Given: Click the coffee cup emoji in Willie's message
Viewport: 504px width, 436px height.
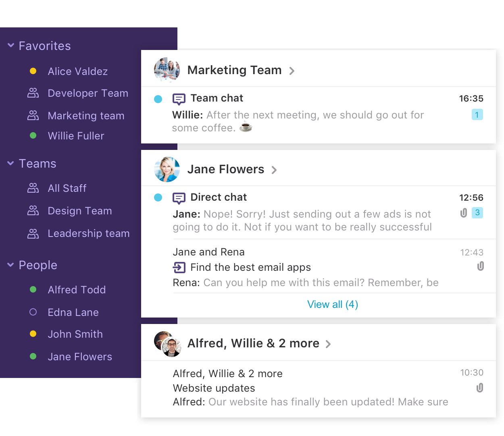Looking at the screenshot, I should pos(245,127).
